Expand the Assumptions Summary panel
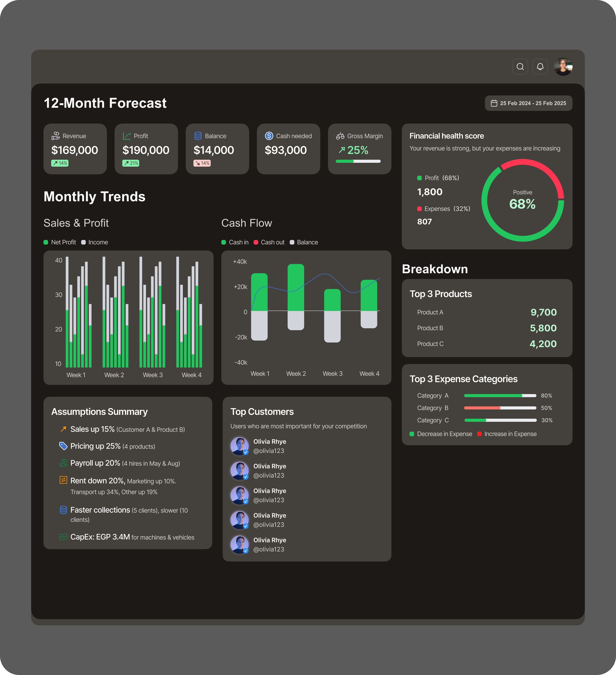The image size is (616, 675). [99, 412]
